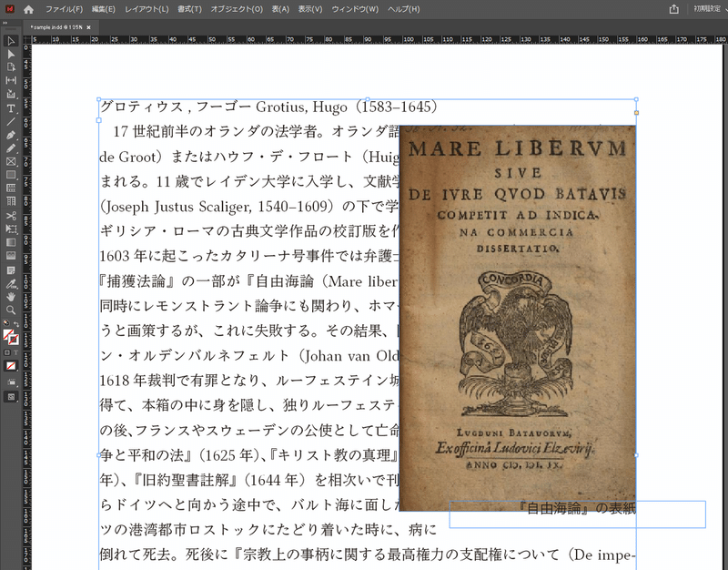This screenshot has height=570, width=728.
Task: Click the Share icon at top right
Action: tap(674, 9)
